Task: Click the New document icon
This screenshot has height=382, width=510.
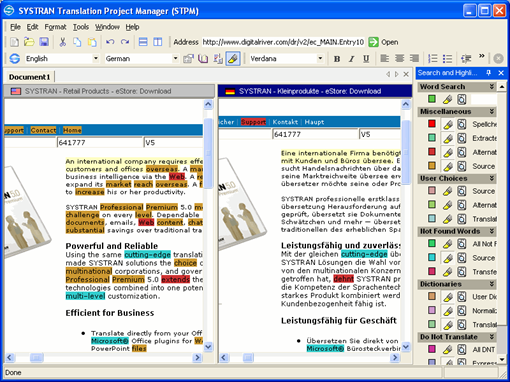Action: coord(14,42)
